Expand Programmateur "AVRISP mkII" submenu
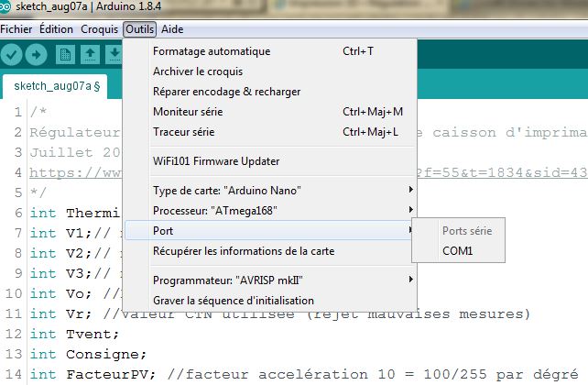Screen dimensions: 588x385 pos(270,280)
